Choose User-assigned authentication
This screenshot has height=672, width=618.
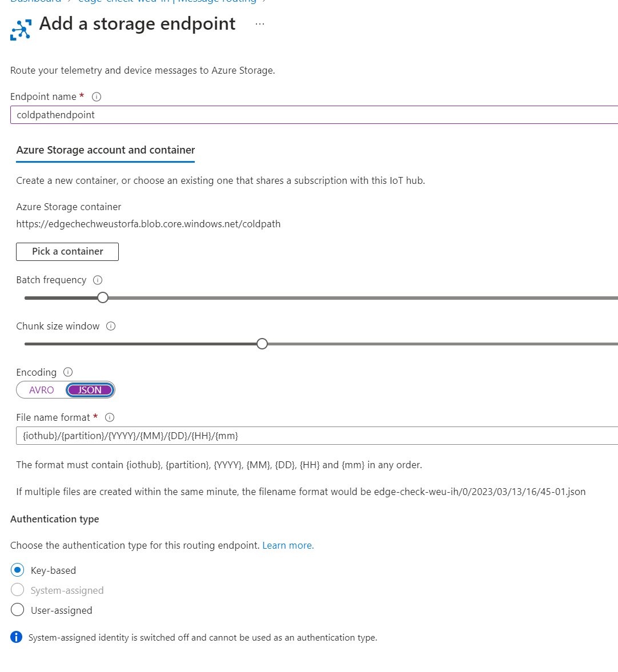tap(17, 610)
